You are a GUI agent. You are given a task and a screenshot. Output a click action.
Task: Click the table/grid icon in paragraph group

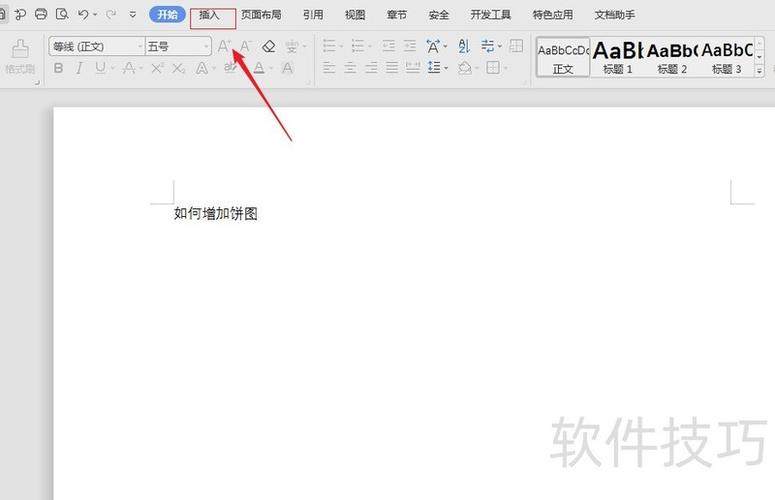[516, 46]
